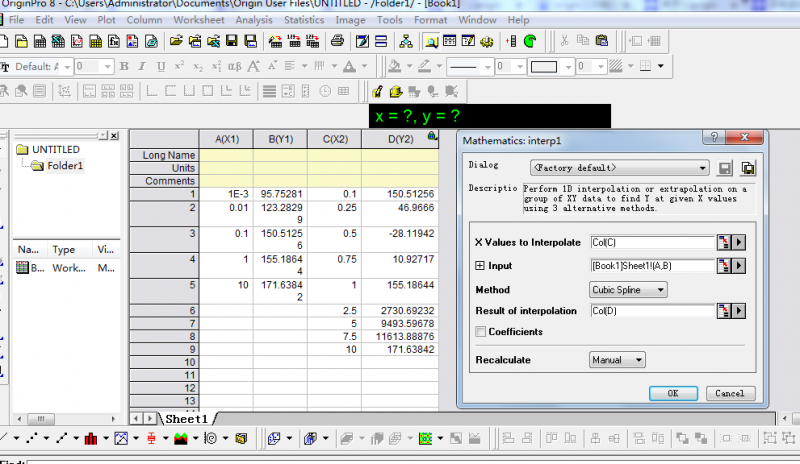The width and height of the screenshot is (800, 464).
Task: Click the Save Project floppy icon
Action: [x=231, y=41]
